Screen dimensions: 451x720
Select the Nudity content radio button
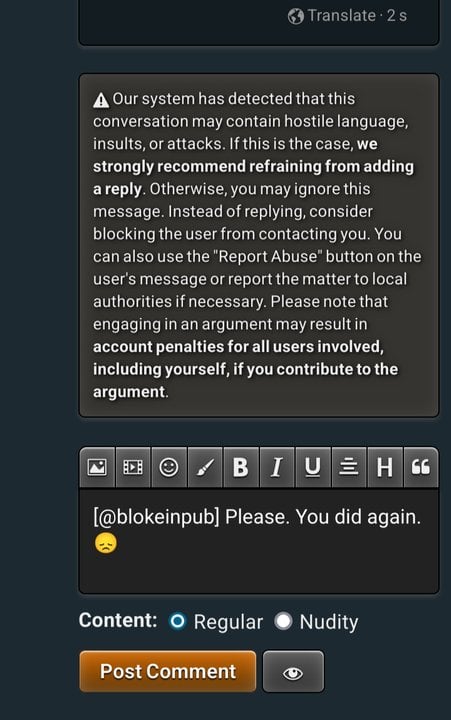click(283, 621)
